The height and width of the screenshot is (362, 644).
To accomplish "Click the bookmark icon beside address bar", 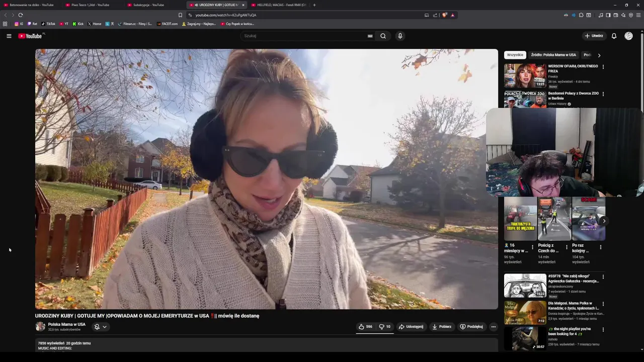I will tap(180, 15).
